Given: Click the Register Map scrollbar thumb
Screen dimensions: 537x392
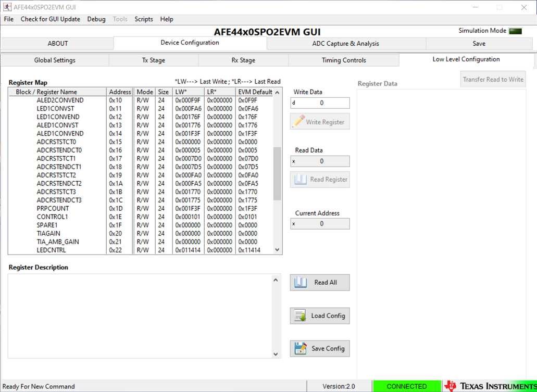Looking at the screenshot, I should point(277,173).
